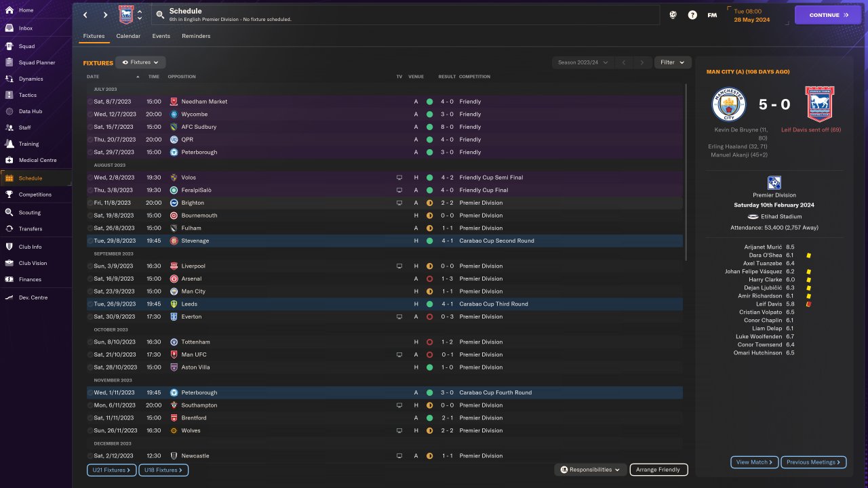Click the Scouting sidebar icon
Viewport: 868px width, 488px height.
(9, 212)
